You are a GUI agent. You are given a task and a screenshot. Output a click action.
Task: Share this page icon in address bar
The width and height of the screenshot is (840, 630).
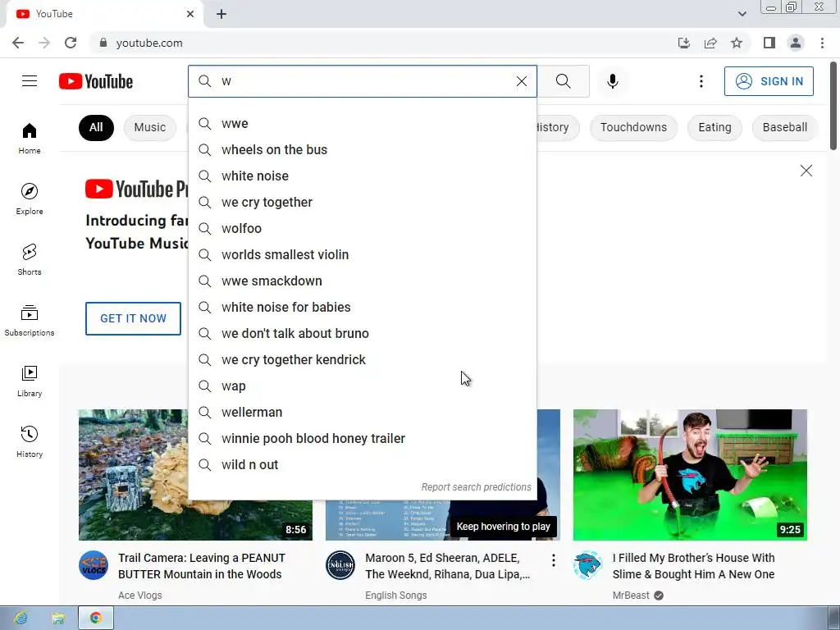(x=710, y=43)
